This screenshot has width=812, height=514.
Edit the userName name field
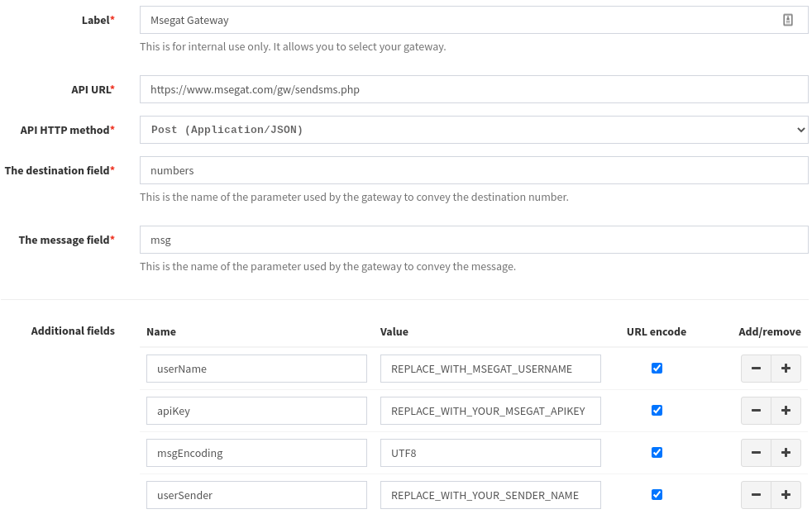point(257,369)
